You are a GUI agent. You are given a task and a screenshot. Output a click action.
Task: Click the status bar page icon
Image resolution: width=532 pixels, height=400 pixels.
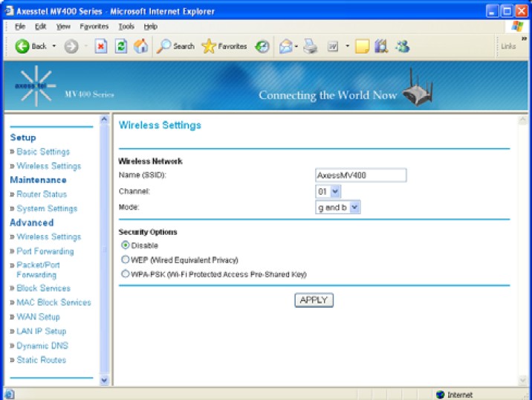click(10, 394)
